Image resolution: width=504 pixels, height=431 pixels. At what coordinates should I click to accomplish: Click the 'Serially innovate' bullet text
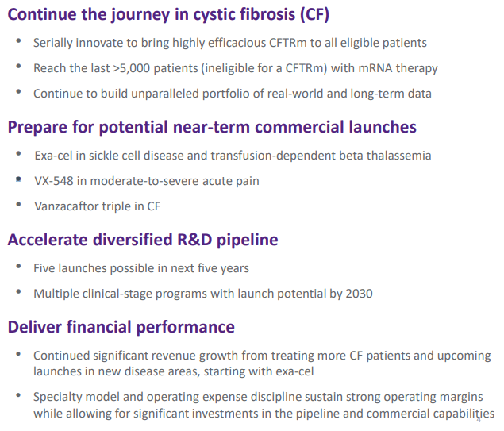click(x=229, y=43)
